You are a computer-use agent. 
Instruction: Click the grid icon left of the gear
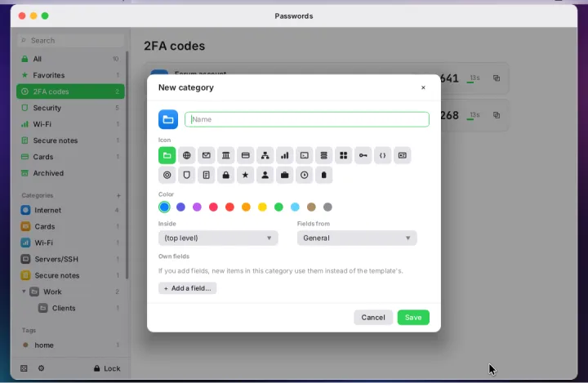click(x=24, y=368)
